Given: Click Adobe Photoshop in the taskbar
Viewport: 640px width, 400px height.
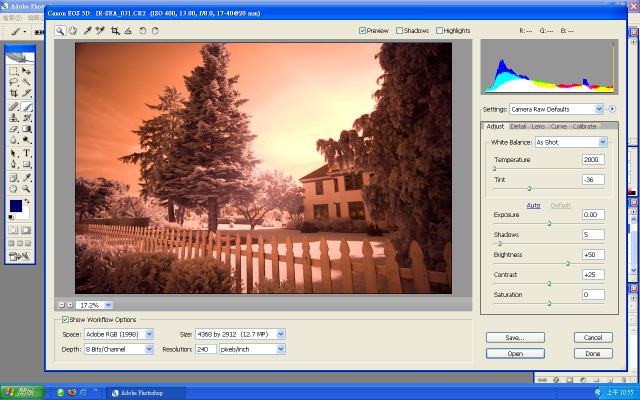Looking at the screenshot, I should tap(145, 393).
